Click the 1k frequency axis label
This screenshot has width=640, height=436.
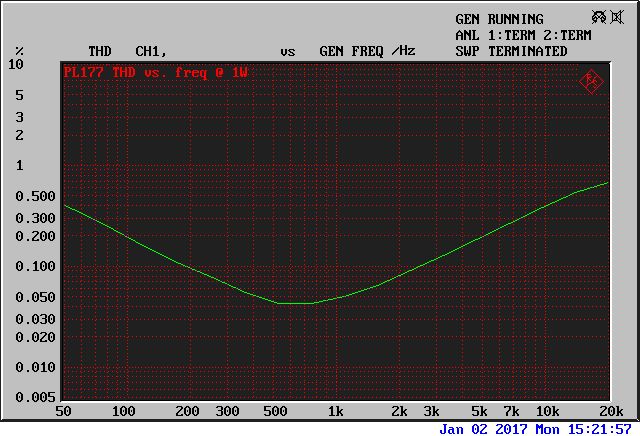click(336, 411)
